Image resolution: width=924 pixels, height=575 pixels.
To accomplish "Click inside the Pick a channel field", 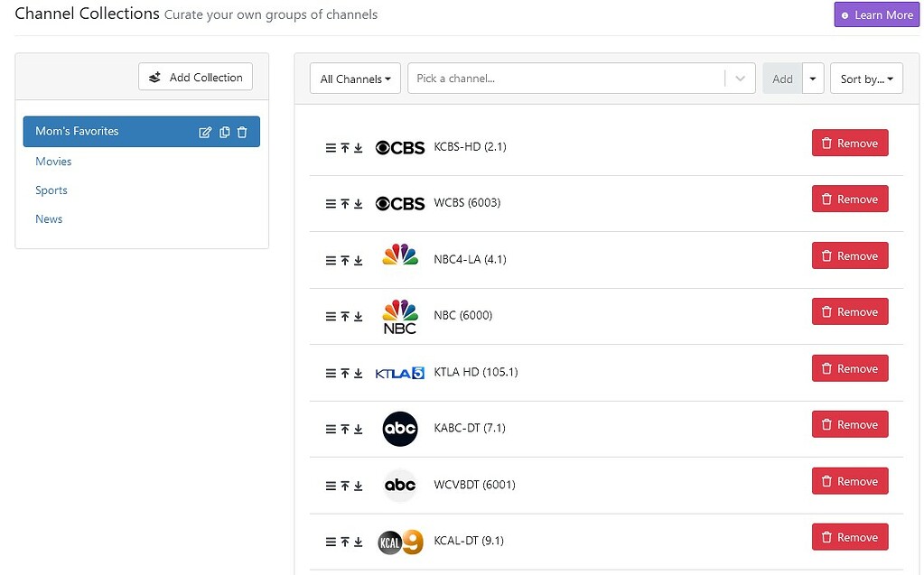I will tap(542, 79).
